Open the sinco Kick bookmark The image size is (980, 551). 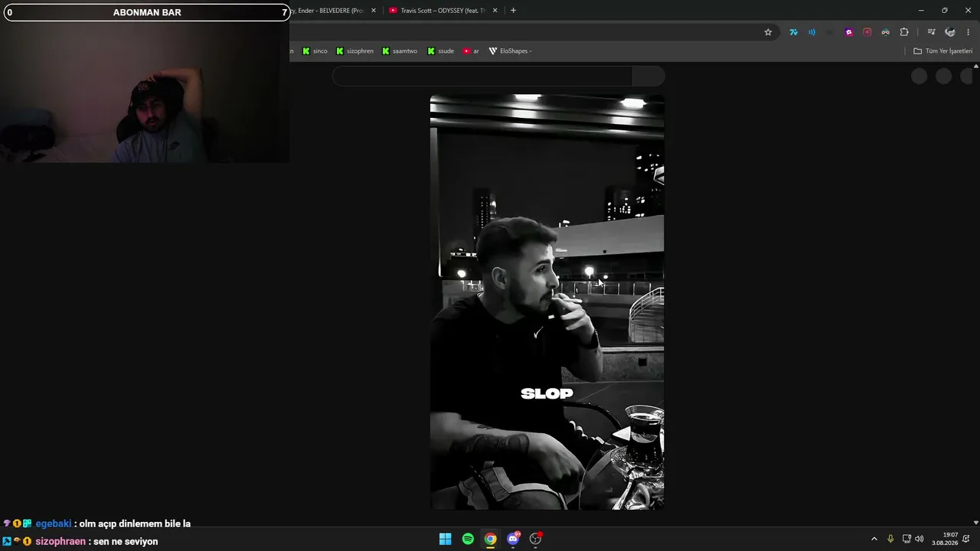[315, 51]
